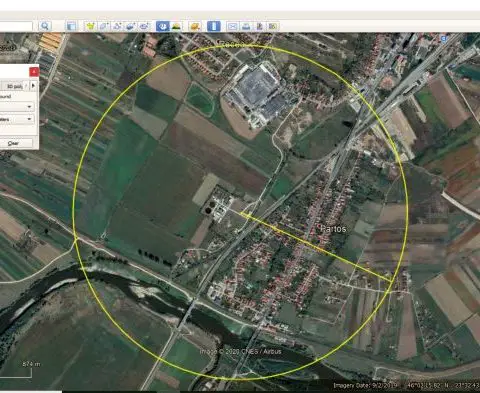Click the search magnifier button
The width and height of the screenshot is (480, 393).
44,26
